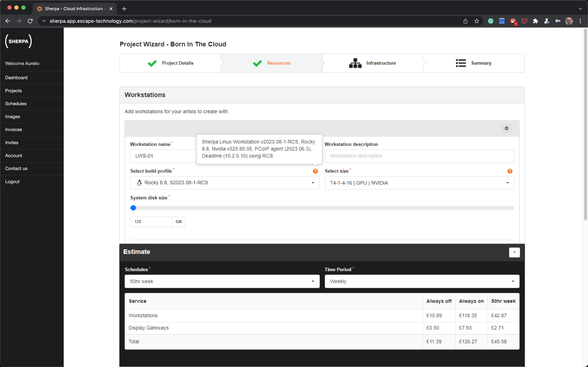Open the Time Period dropdown showing Weekly
This screenshot has height=367, width=588.
(x=422, y=281)
